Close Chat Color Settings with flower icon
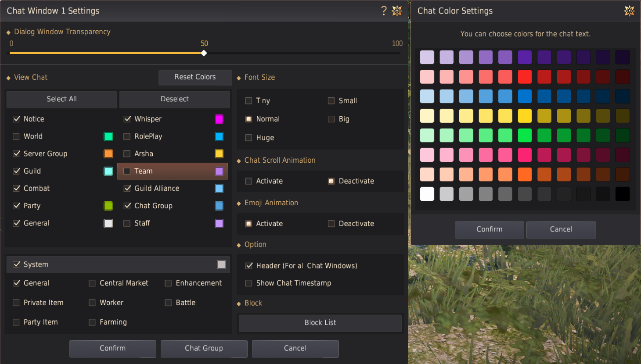The height and width of the screenshot is (364, 641). tap(629, 11)
